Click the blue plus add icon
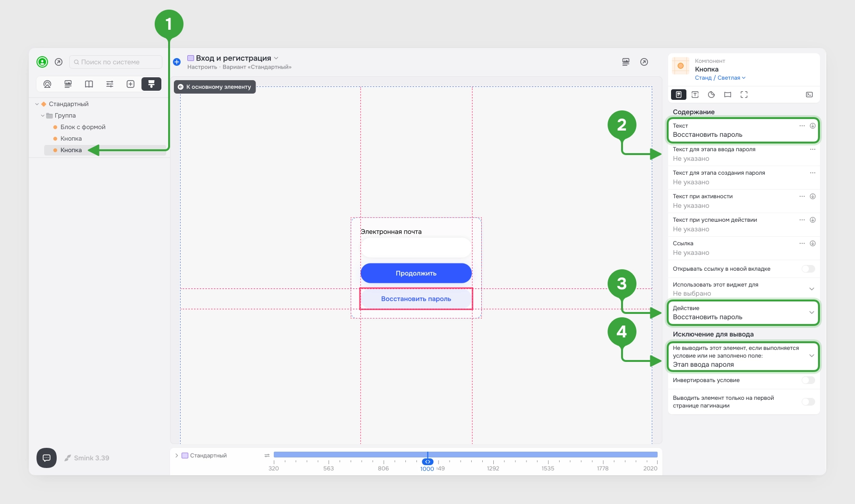Image resolution: width=855 pixels, height=504 pixels. (x=177, y=62)
